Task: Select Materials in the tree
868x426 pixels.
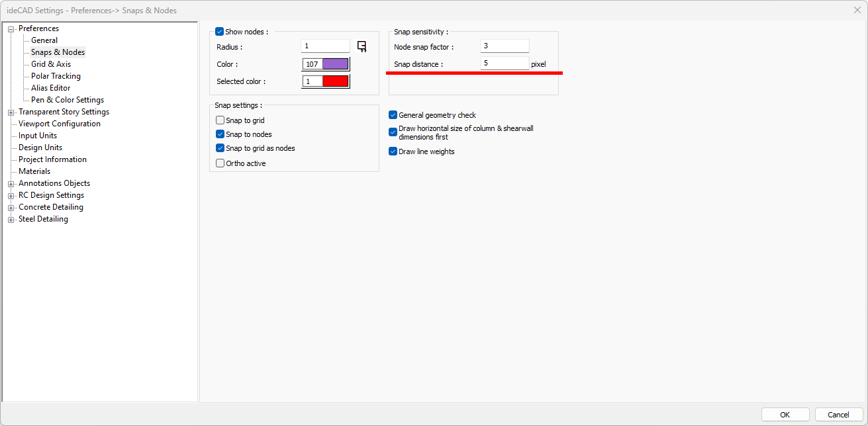Action: click(x=34, y=171)
